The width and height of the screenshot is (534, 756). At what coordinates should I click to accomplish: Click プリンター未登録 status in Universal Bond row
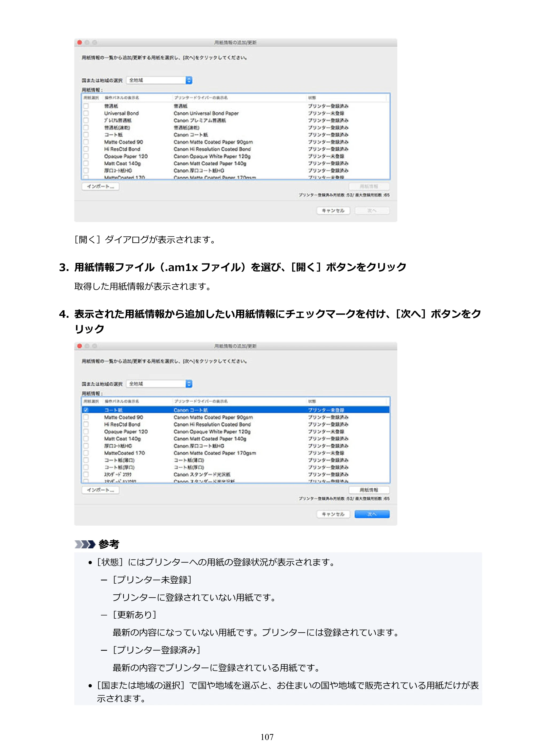(x=326, y=113)
